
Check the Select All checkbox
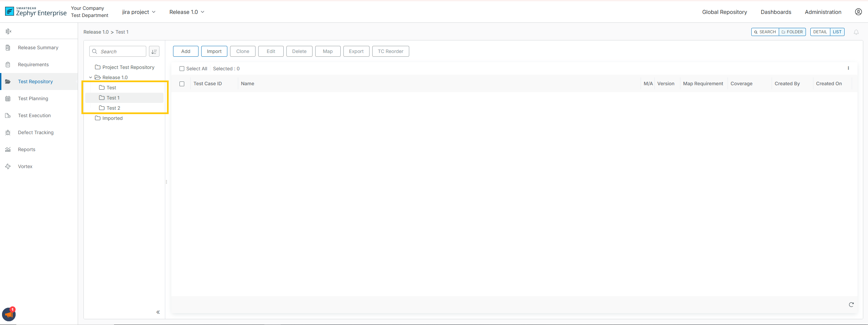point(182,69)
